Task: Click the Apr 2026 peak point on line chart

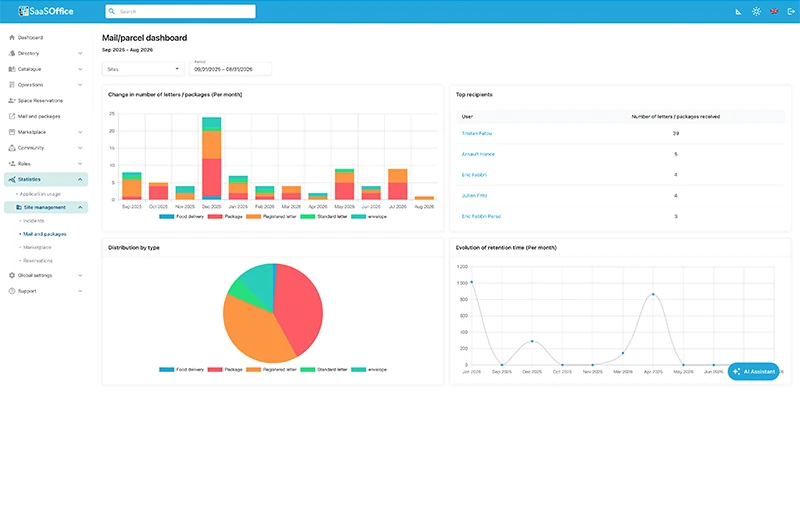Action: click(653, 294)
